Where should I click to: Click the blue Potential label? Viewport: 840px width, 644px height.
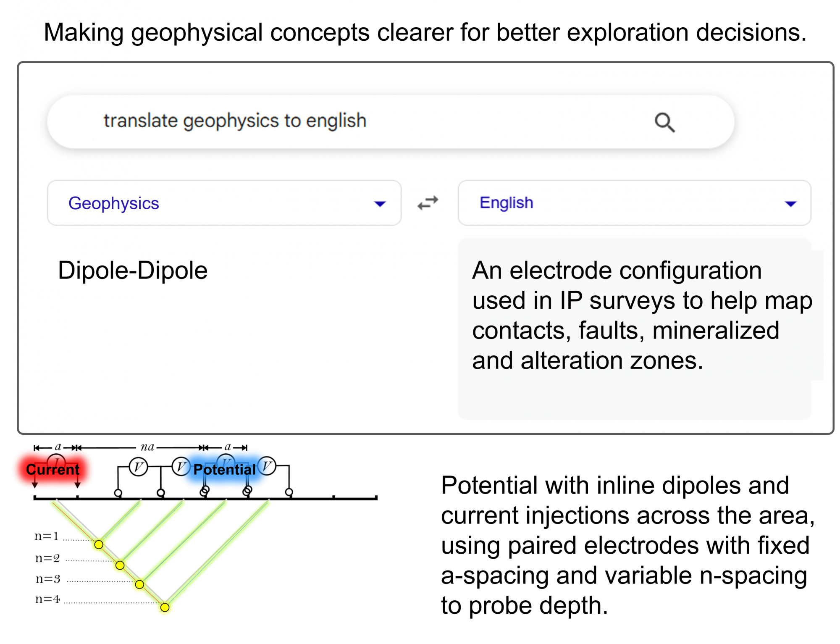[x=225, y=469]
